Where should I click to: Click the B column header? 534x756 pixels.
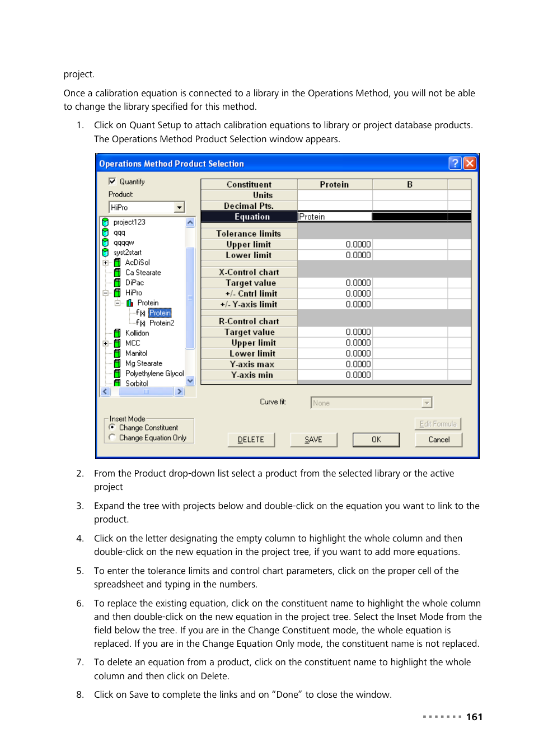click(410, 184)
